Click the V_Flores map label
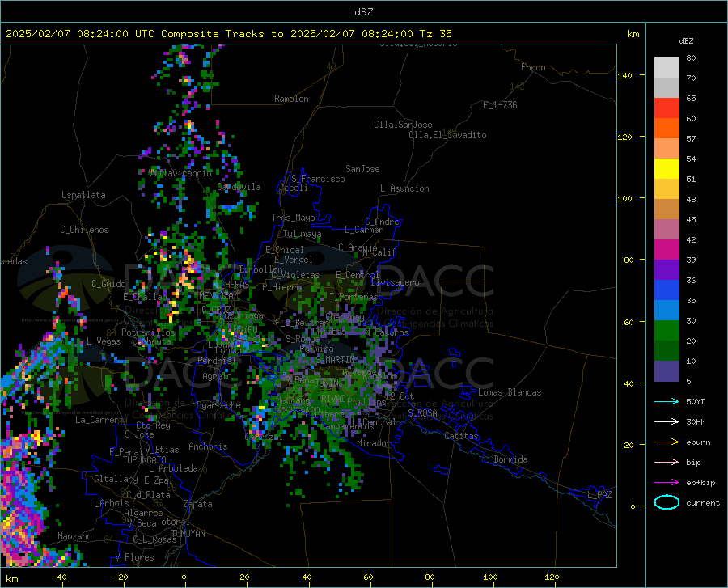Viewport: 728px width, 588px height. point(134,557)
